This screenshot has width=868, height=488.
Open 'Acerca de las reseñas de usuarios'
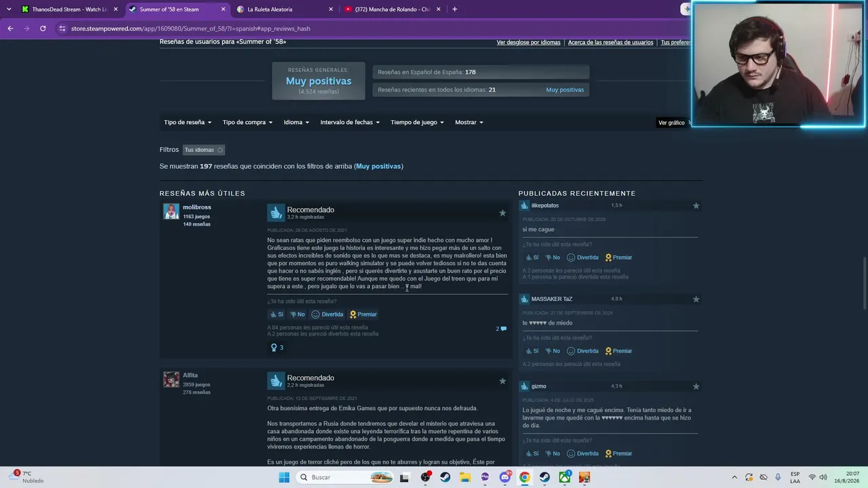[x=610, y=43]
